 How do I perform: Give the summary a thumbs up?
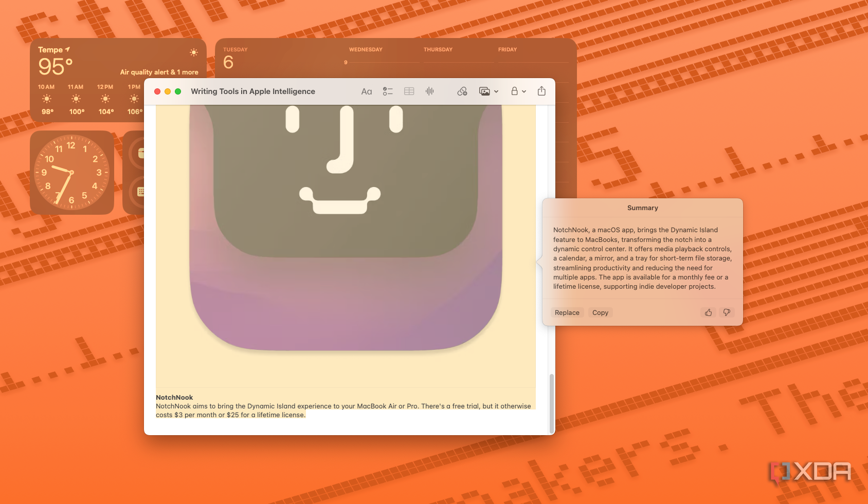click(x=708, y=312)
